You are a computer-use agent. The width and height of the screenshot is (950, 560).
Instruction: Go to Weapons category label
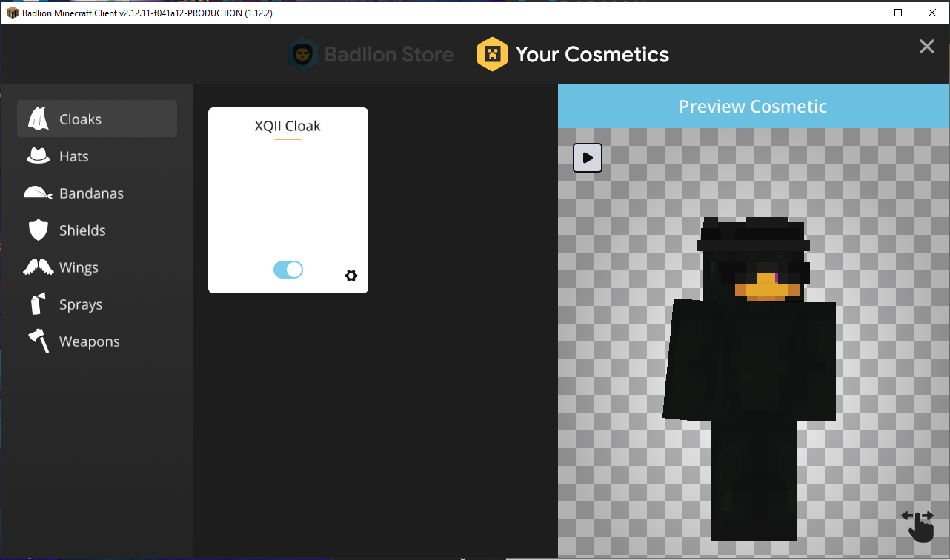[90, 341]
